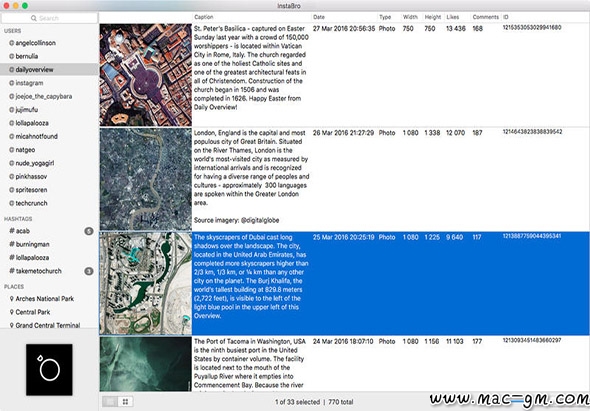Sort by the Likes column header
Screen dimensions: 590x411
coord(457,17)
